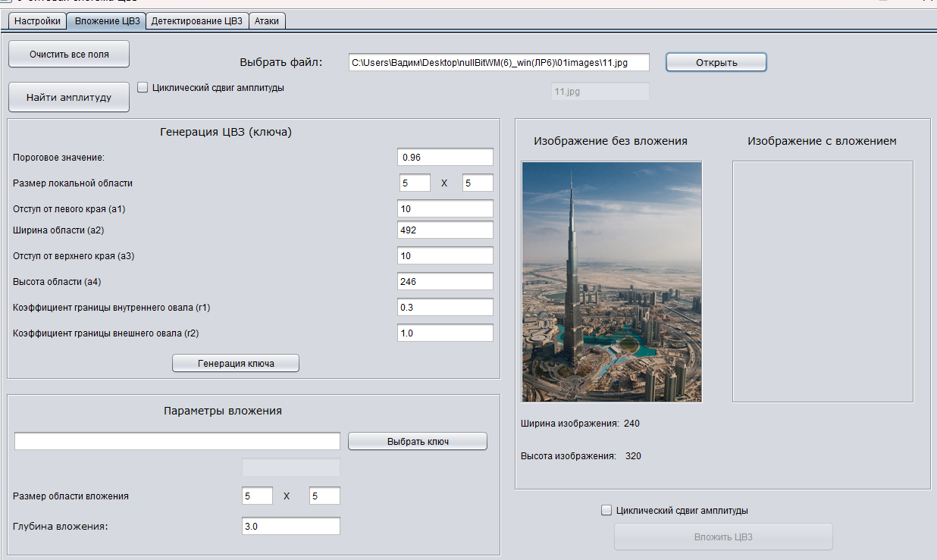Click the Изображение без вложения label
Viewport: 937px width, 560px height.
611,141
